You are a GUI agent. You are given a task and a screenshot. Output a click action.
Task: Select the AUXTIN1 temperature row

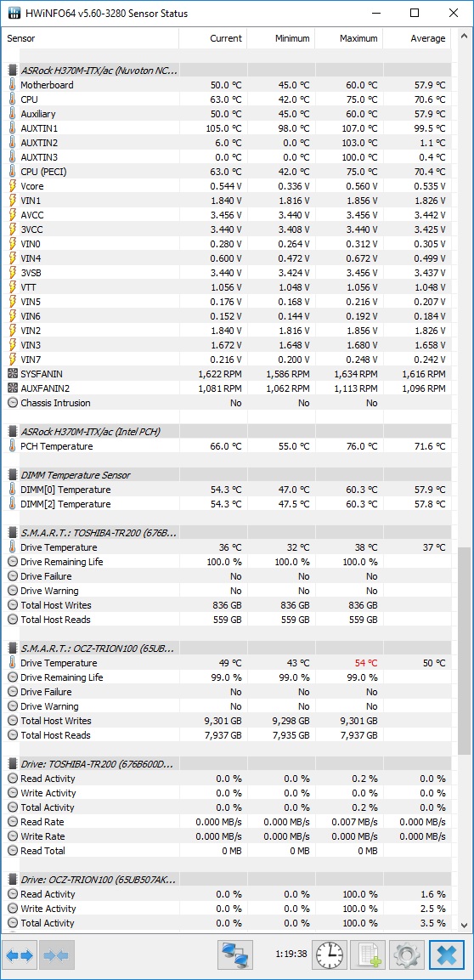229,128
